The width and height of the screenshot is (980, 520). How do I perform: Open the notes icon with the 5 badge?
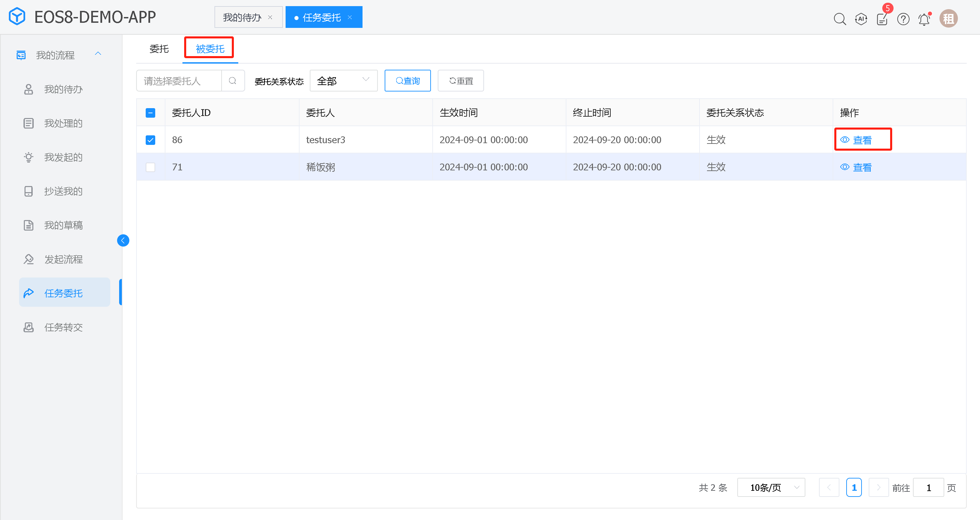coord(882,19)
